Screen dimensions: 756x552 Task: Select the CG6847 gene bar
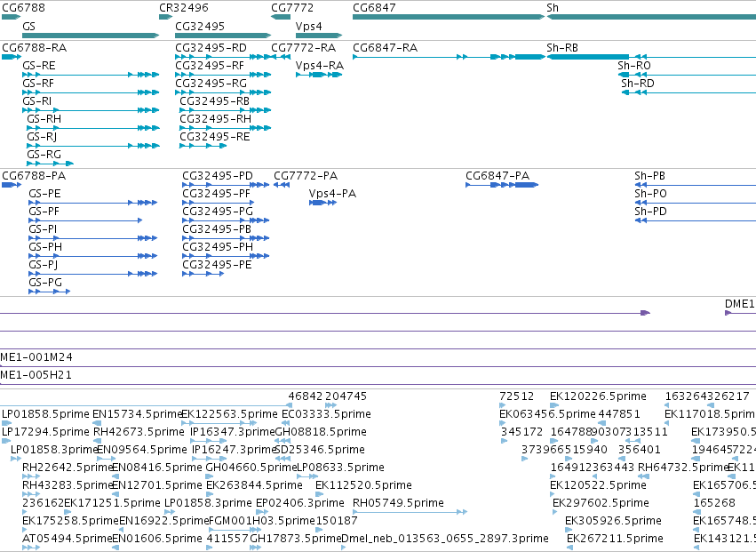[x=449, y=17]
